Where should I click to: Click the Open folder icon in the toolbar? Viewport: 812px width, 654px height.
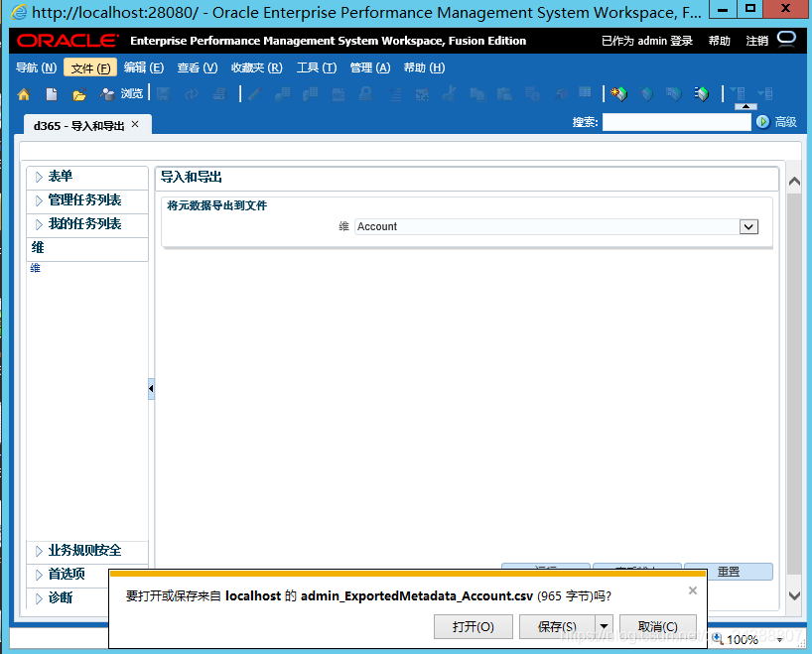point(79,94)
